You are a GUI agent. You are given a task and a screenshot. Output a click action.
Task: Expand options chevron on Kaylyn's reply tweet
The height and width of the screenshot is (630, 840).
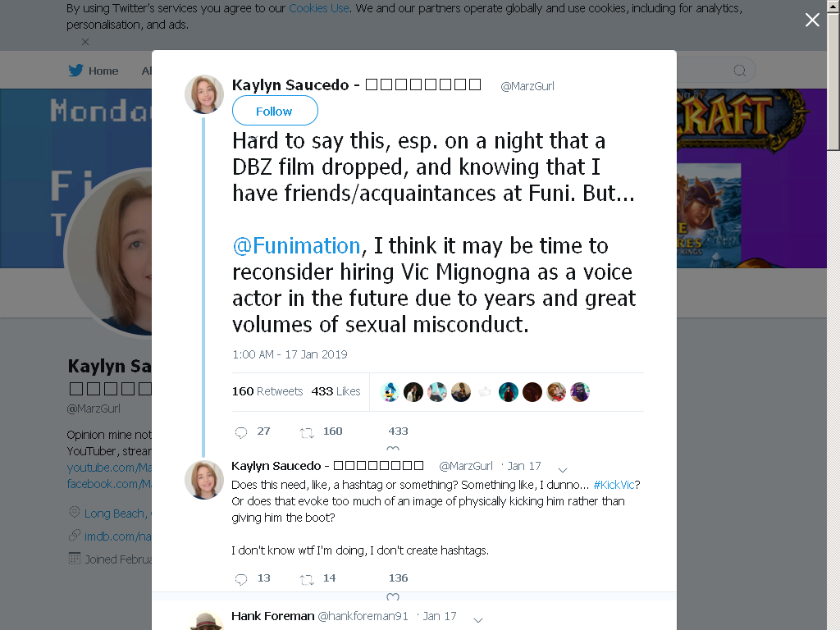click(563, 470)
